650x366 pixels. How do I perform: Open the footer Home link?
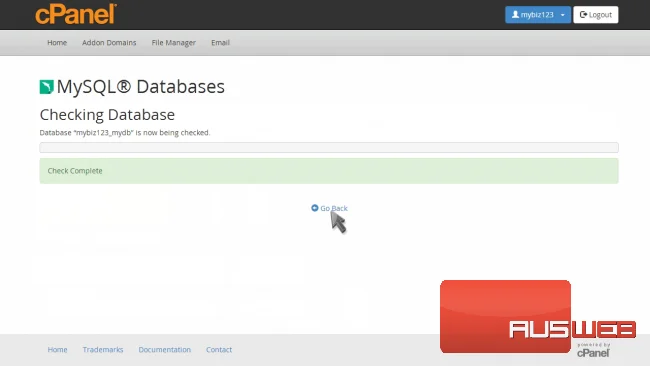pos(57,349)
